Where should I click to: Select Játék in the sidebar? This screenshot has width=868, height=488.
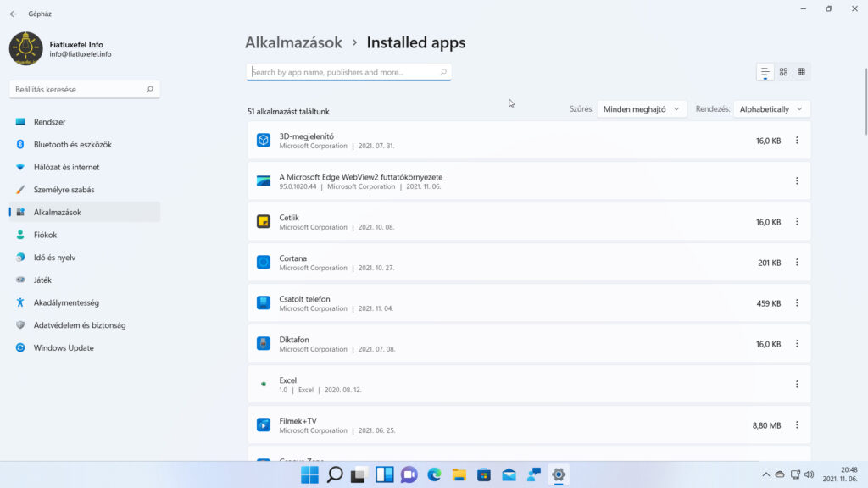click(x=84, y=280)
